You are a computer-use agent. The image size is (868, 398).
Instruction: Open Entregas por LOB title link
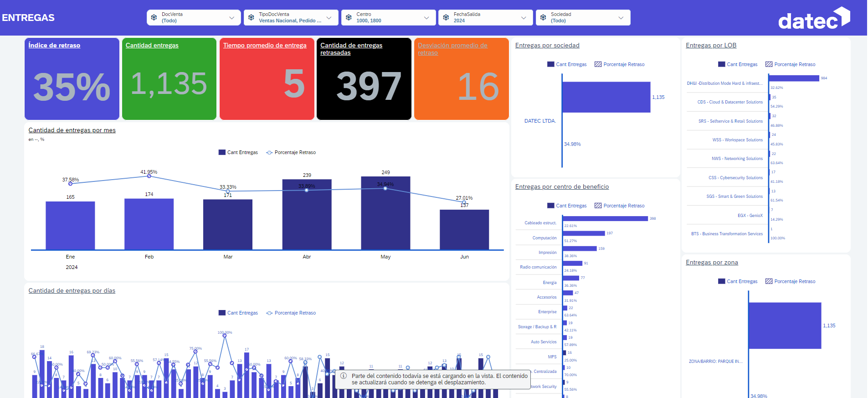[x=711, y=45]
